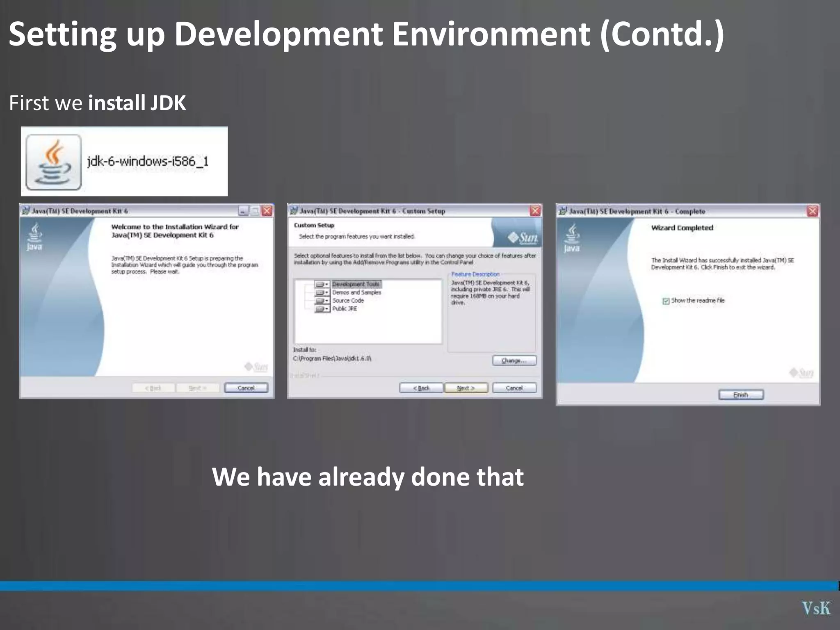Screen dimensions: 840x630
Task: Click the disabled maximize button of welcome window
Action: pos(255,211)
